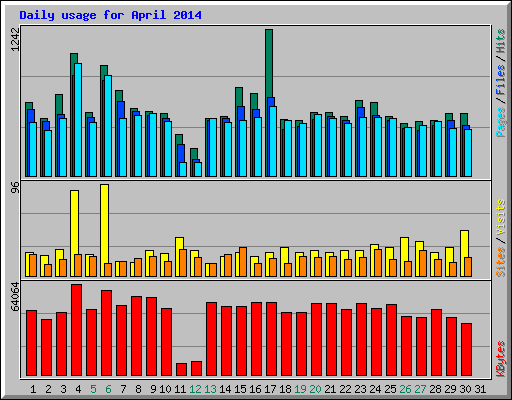Click the yellow visits bar for day 11
512x400 pixels.
pyautogui.click(x=179, y=243)
